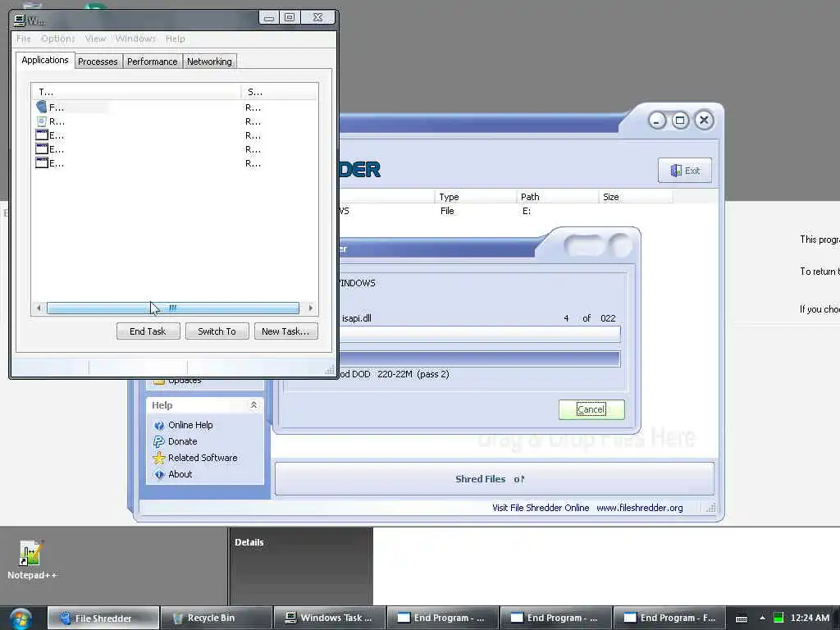Click the S... status column header
Viewport: 840px width, 630px height.
[x=280, y=92]
